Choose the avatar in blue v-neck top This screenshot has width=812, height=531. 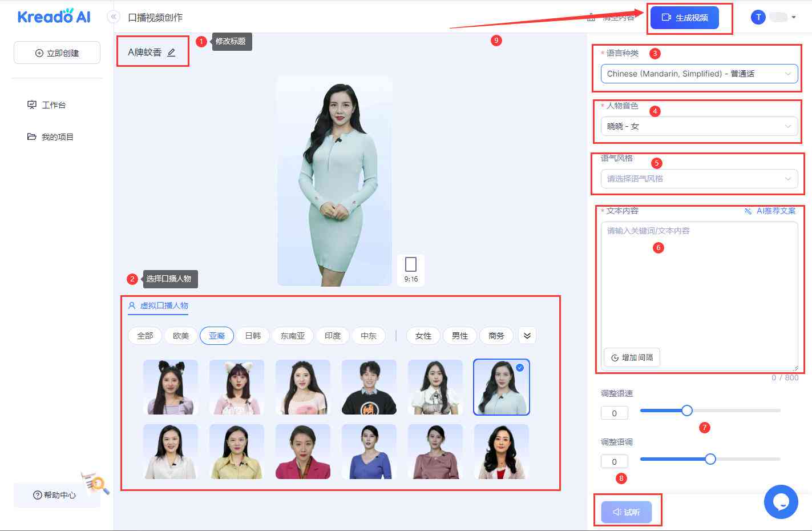(x=369, y=451)
